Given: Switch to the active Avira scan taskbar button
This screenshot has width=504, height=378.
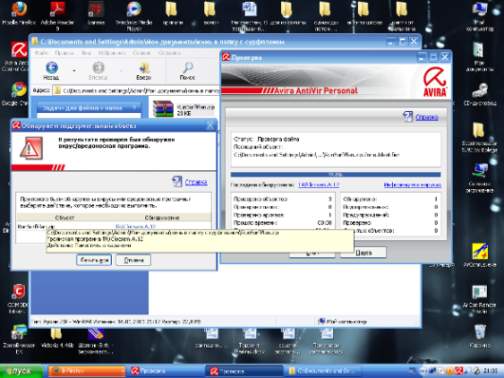Looking at the screenshot, I should [244, 371].
